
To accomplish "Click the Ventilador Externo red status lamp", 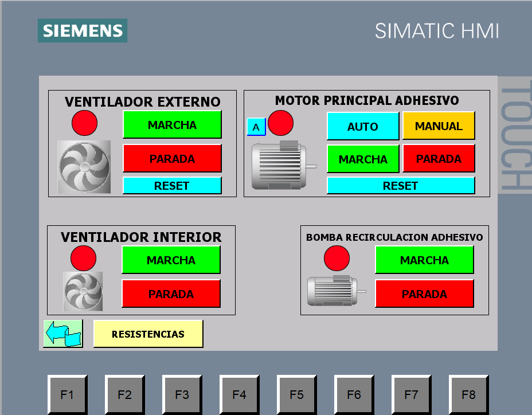I will pyautogui.click(x=84, y=123).
